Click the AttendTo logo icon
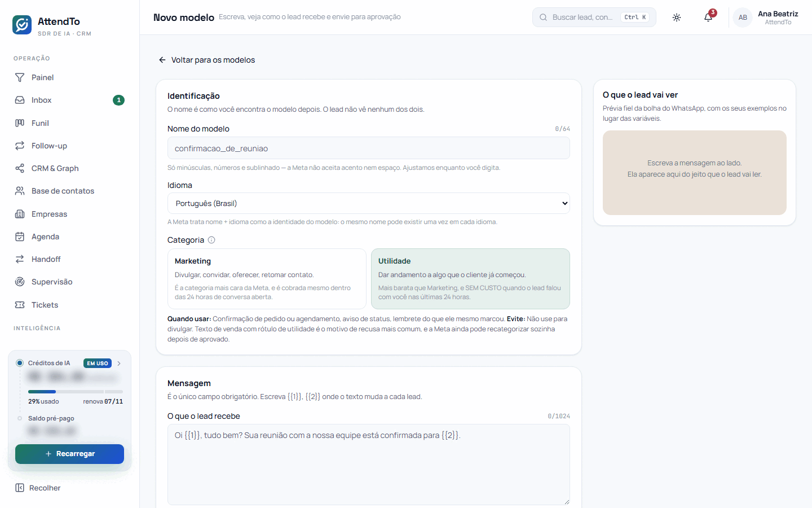This screenshot has width=812, height=508. (22, 25)
